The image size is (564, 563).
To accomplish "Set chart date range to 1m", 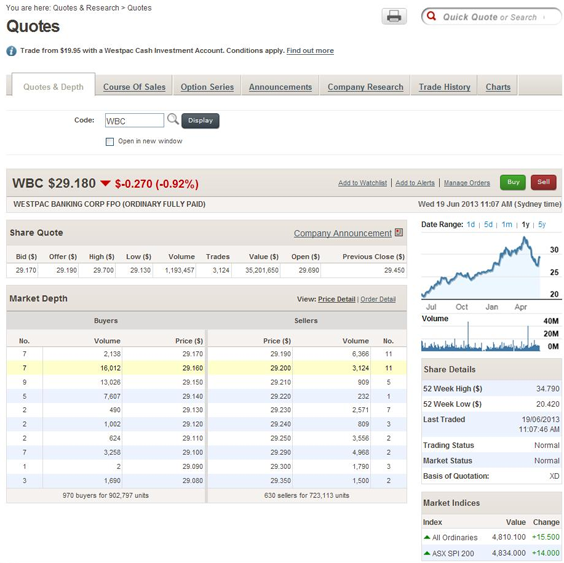I will point(507,224).
